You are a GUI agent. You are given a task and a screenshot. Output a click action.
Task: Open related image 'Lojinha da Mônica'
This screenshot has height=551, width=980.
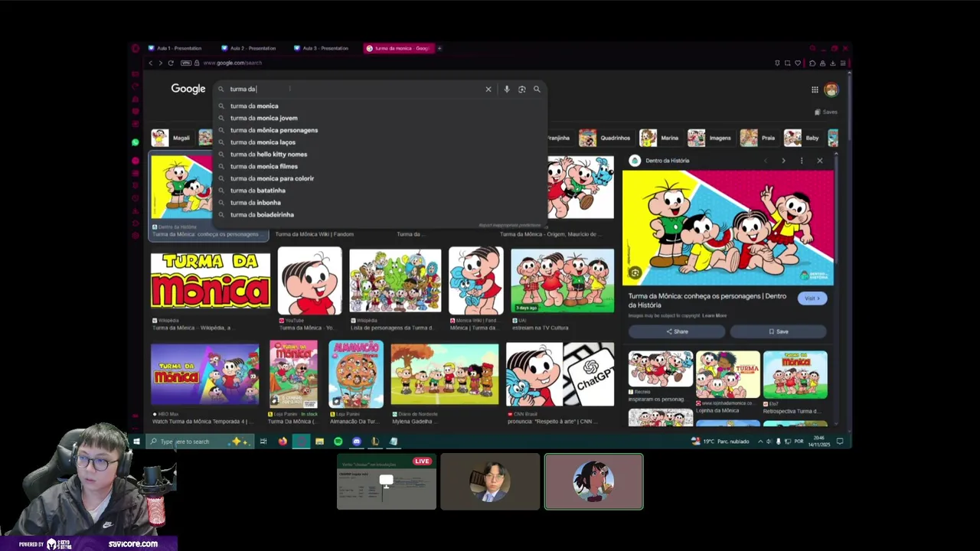(727, 374)
